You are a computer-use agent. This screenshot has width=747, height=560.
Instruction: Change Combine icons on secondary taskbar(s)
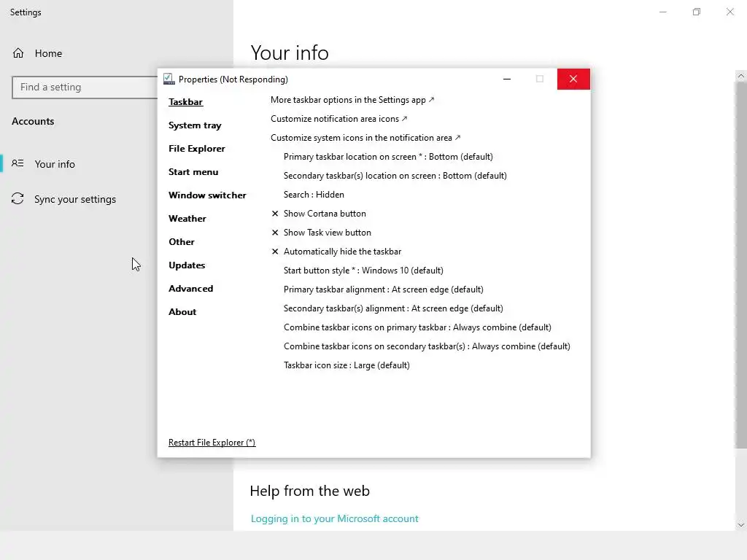(x=427, y=346)
